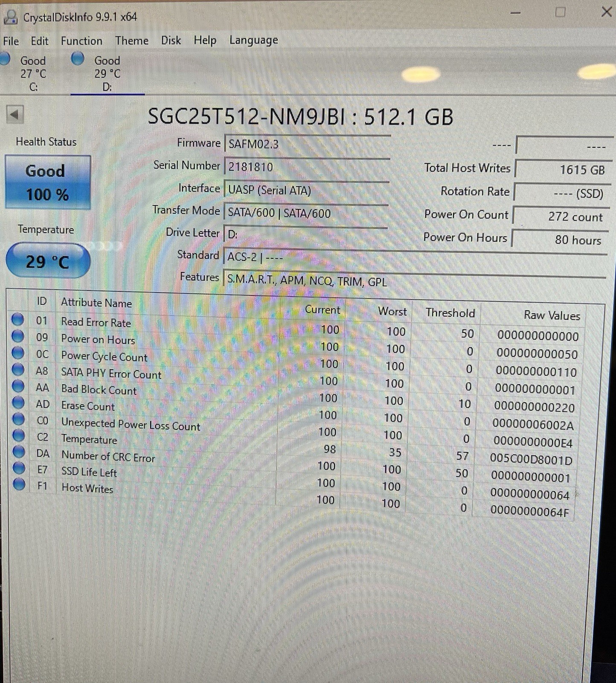Click status circle for Host Writes row
The width and height of the screenshot is (616, 683).
click(x=19, y=485)
